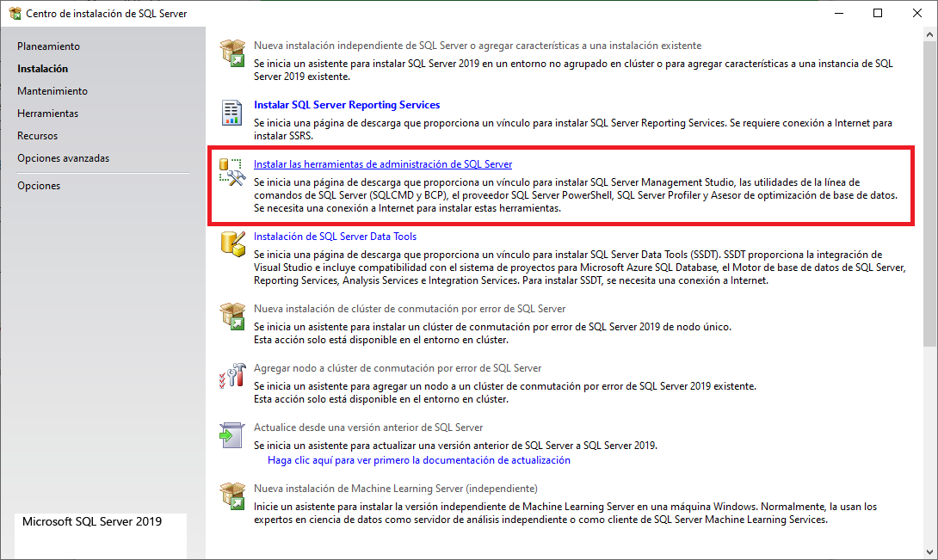Screen dimensions: 938x560
Task: Click Nueva instalación independiente de SQL Server link
Action: (478, 46)
